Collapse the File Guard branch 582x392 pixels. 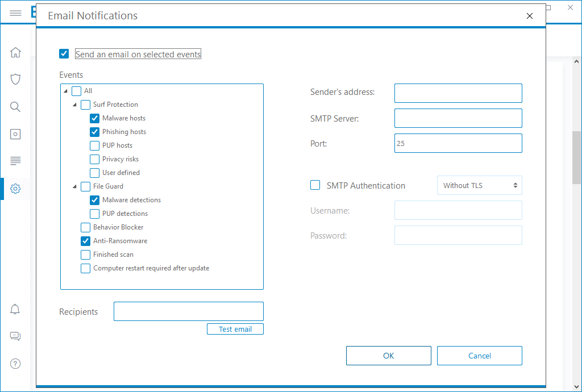(74, 186)
